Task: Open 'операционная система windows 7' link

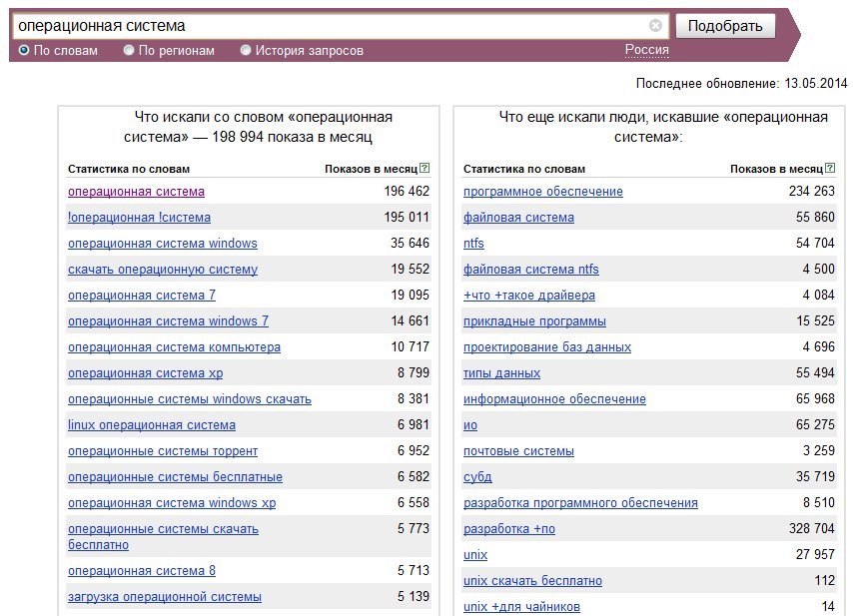Action: pyautogui.click(x=168, y=321)
